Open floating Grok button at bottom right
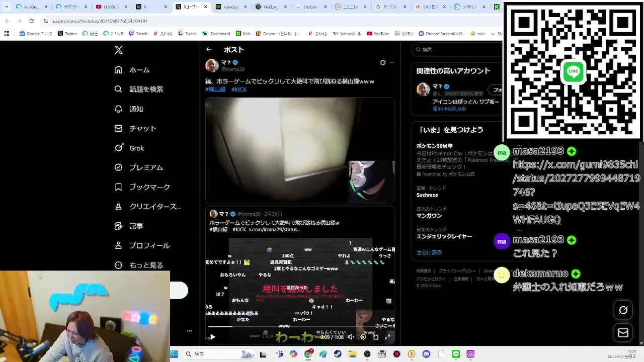 [623, 310]
